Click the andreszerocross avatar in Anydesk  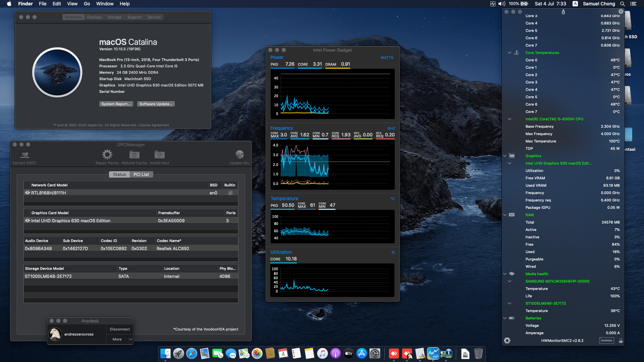pyautogui.click(x=55, y=334)
